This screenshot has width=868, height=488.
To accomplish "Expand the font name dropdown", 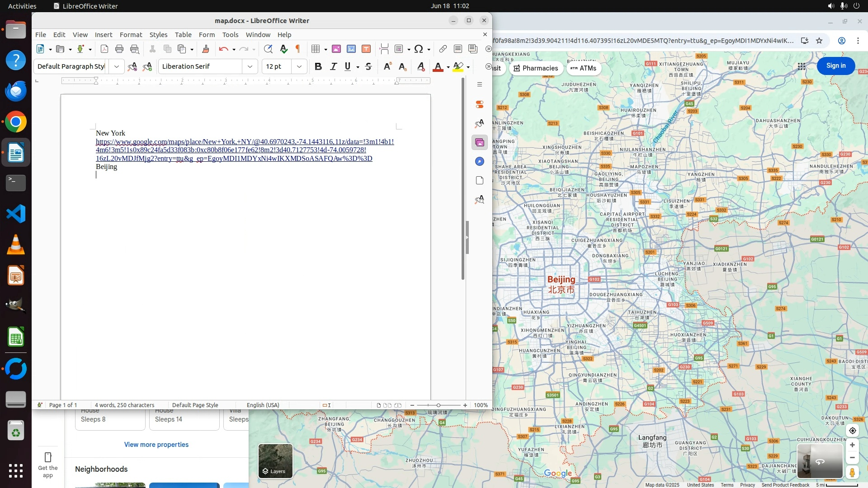I will [x=250, y=67].
